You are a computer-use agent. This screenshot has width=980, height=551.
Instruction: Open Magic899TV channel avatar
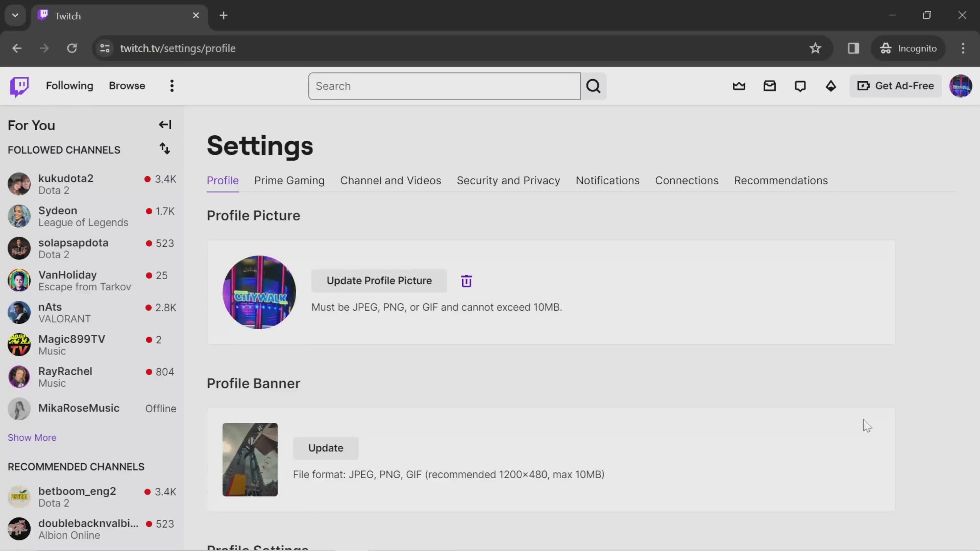pyautogui.click(x=19, y=345)
